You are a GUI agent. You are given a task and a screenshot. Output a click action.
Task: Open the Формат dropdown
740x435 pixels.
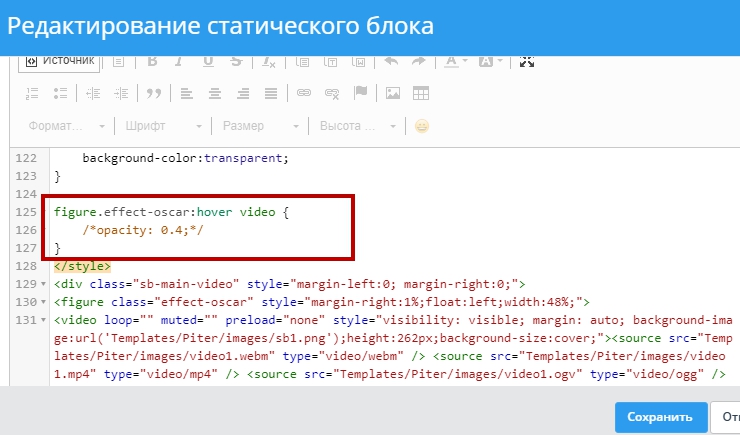click(67, 126)
